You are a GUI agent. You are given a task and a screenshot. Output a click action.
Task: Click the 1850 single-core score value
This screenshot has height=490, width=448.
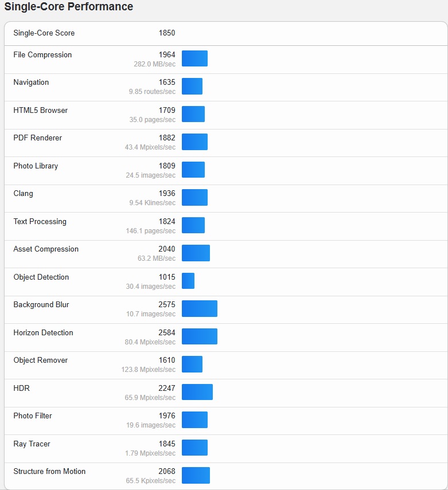[167, 33]
